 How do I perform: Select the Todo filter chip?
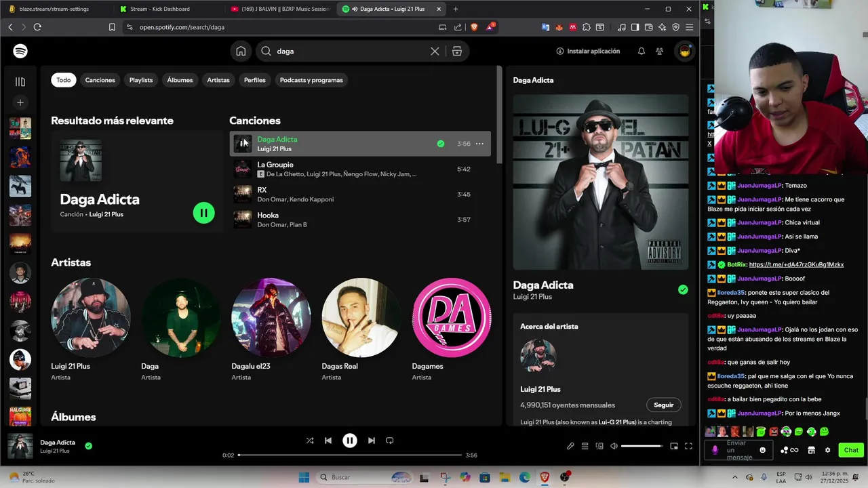coord(64,80)
